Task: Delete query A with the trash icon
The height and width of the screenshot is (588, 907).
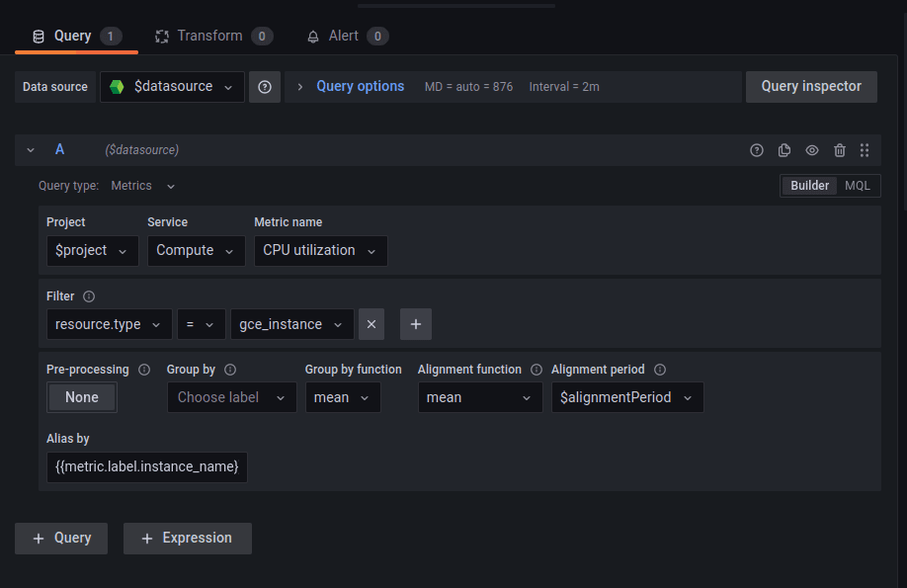Action: (x=840, y=150)
